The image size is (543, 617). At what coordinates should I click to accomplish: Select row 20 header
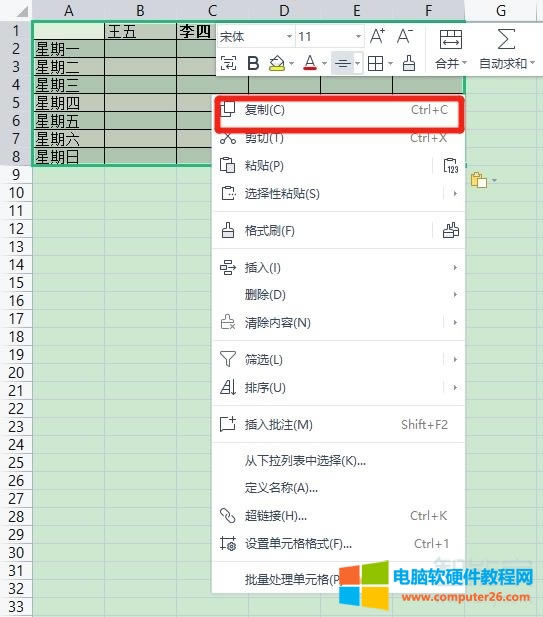(x=16, y=372)
